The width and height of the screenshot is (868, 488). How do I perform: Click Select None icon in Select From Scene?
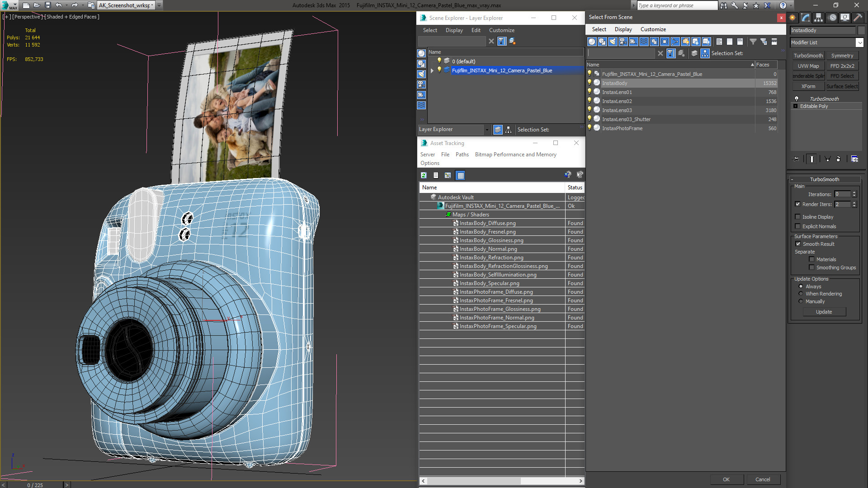click(x=730, y=42)
